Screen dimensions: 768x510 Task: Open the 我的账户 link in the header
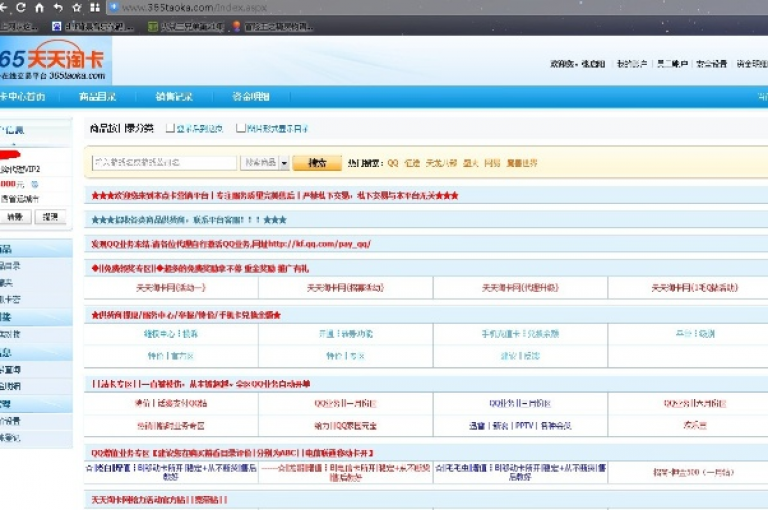[x=632, y=64]
